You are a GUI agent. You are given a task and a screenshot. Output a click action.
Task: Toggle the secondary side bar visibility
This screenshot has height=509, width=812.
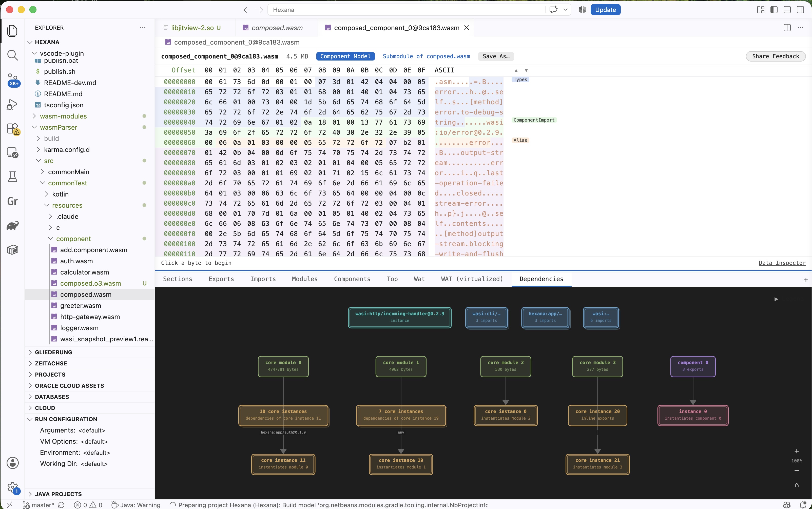[801, 10]
